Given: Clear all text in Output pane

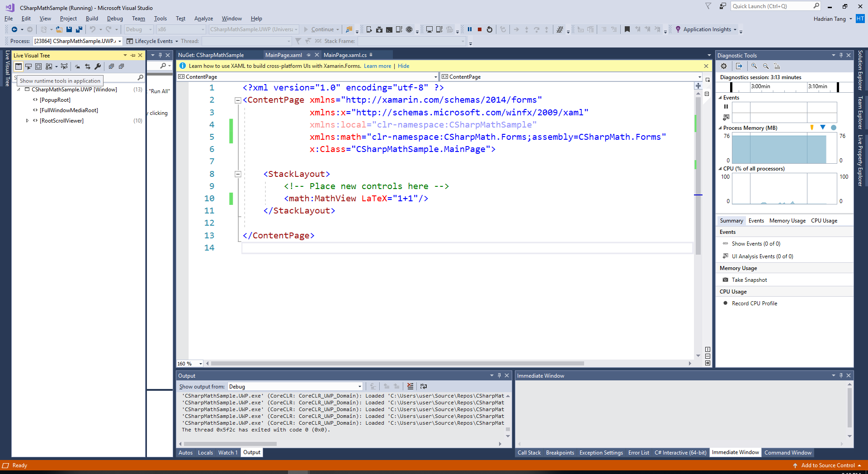Looking at the screenshot, I should pos(410,386).
